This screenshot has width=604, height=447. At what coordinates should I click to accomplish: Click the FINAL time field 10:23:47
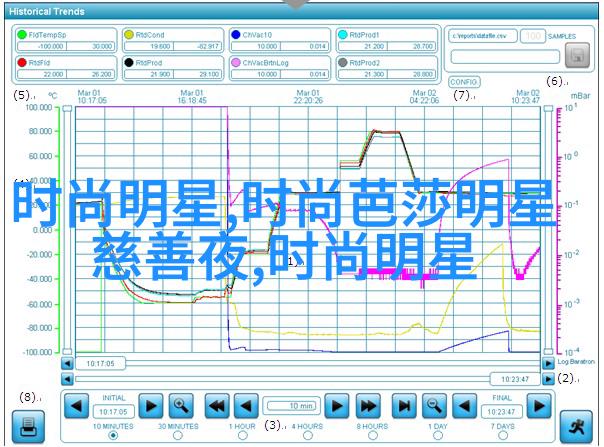pos(502,412)
